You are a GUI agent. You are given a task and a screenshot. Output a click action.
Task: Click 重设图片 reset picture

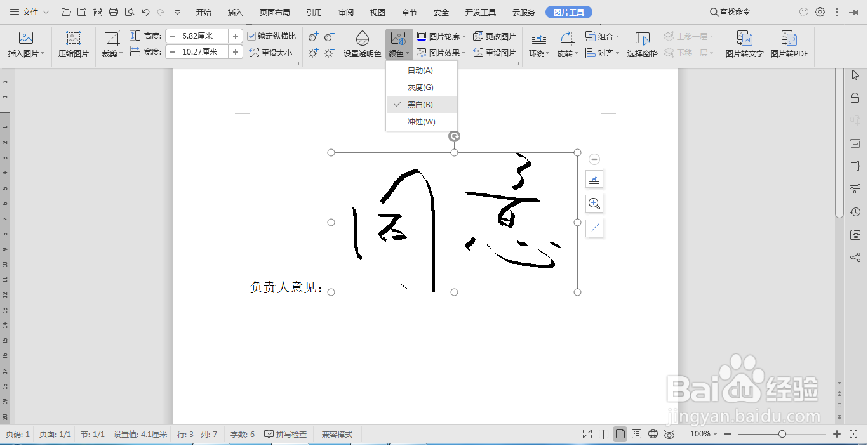(x=495, y=53)
